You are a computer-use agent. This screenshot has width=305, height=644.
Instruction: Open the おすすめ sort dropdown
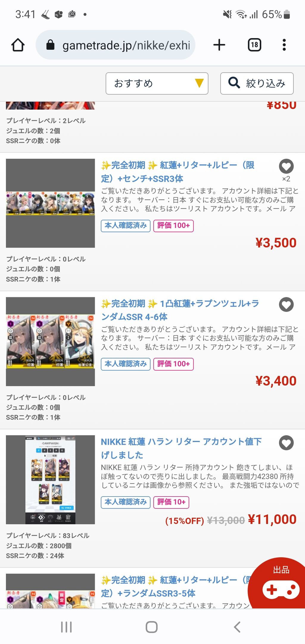[157, 83]
